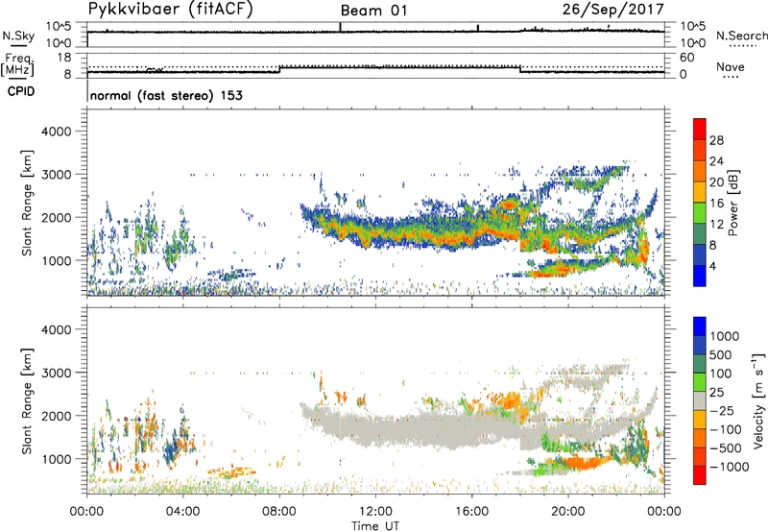This screenshot has height=532, width=768.
Task: Click the 60 tick on the Nave axis
Action: pyautogui.click(x=686, y=58)
